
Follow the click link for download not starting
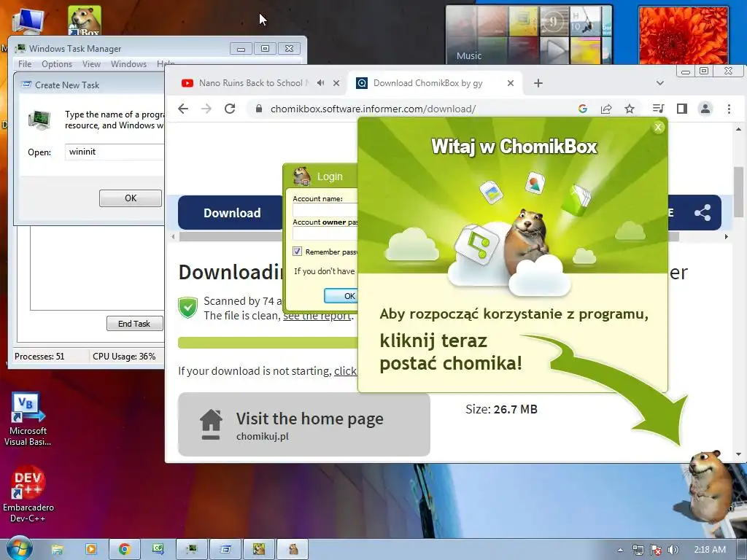coord(345,371)
